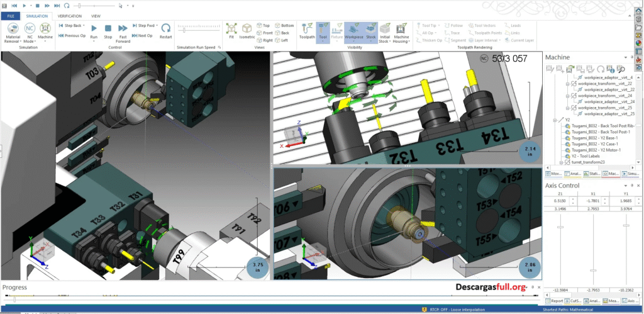Toggle Initial Stock visibility
644x314 pixels.
384,33
